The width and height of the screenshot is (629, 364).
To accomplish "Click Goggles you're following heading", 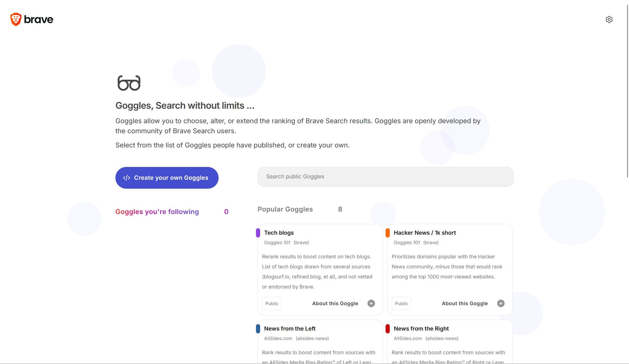I will (x=157, y=212).
